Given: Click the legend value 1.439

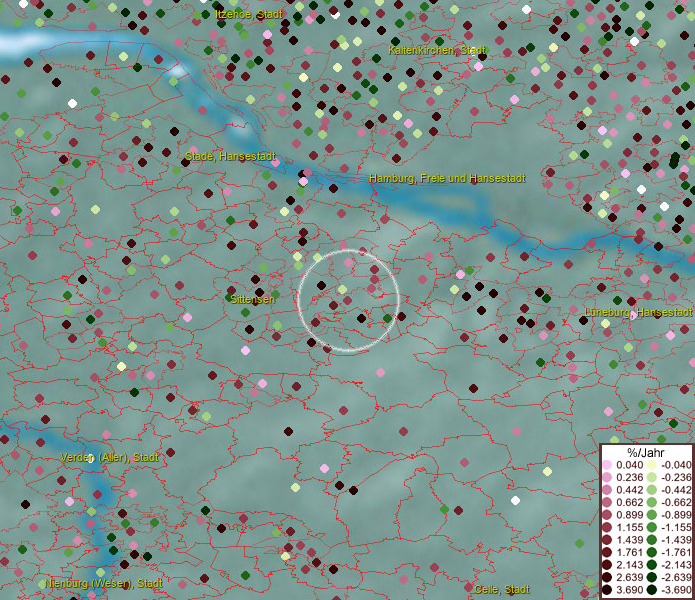Looking at the screenshot, I should coord(629,540).
